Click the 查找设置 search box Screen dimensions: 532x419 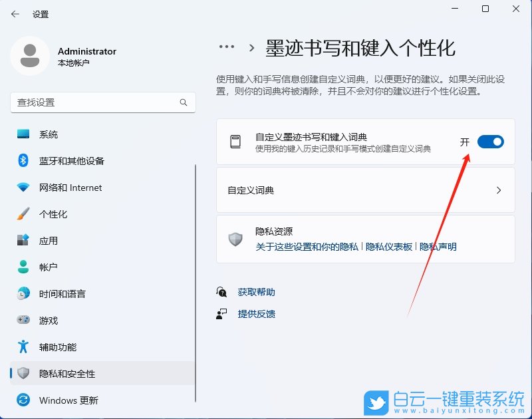point(100,103)
